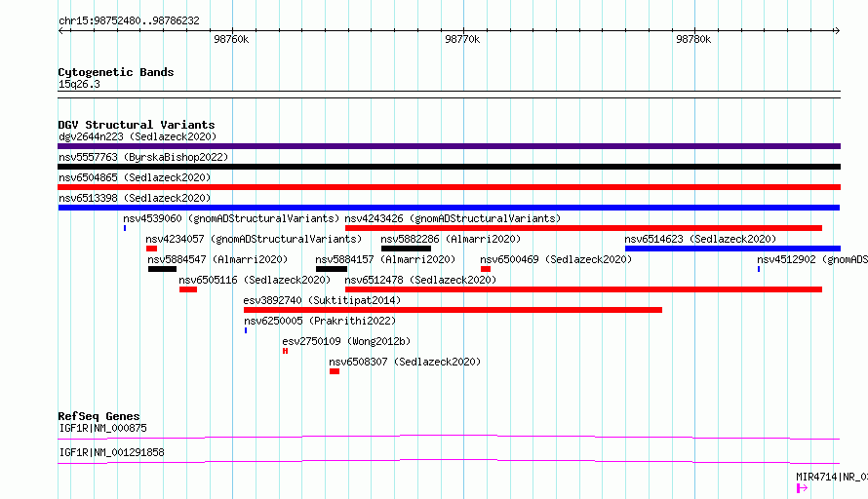Click the Cytogenetic Bands track title

pyautogui.click(x=116, y=72)
